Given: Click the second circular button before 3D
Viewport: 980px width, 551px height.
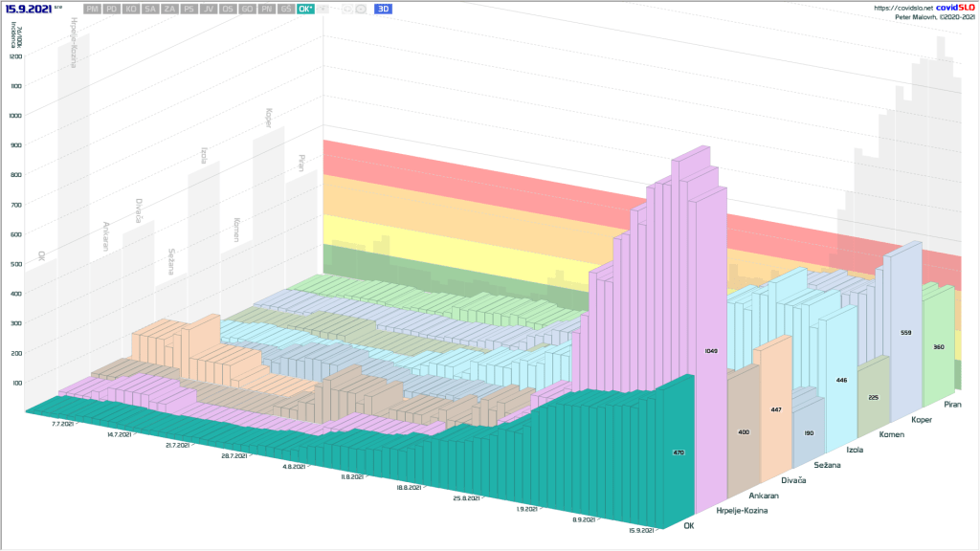Looking at the screenshot, I should click(x=360, y=9).
